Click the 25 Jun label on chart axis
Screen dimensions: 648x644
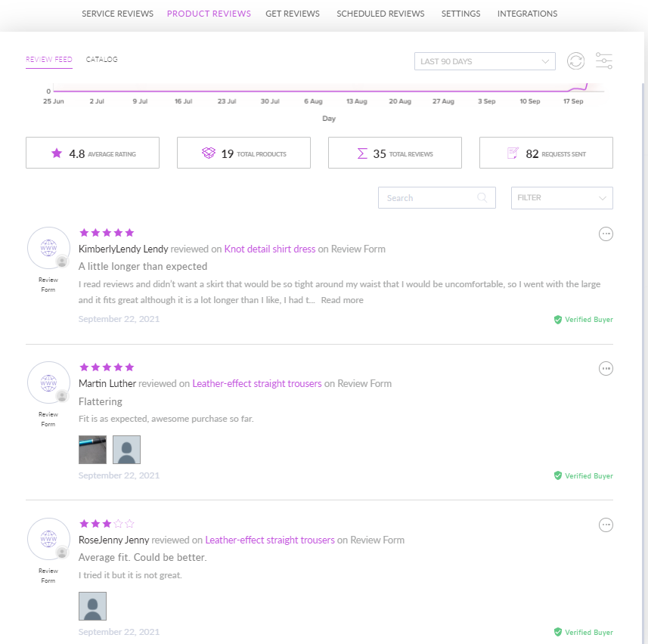[x=54, y=101]
